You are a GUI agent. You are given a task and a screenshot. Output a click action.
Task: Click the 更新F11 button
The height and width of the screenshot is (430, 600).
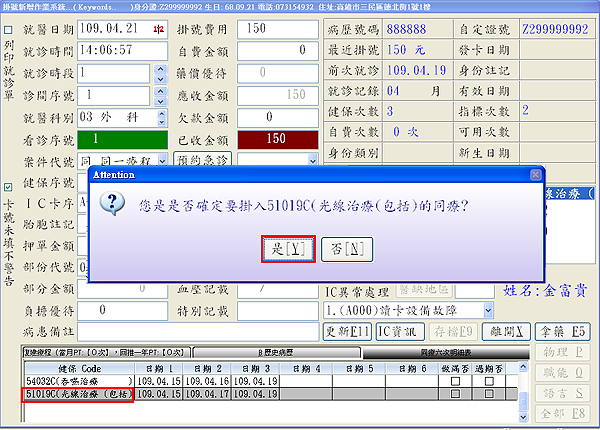click(x=348, y=332)
